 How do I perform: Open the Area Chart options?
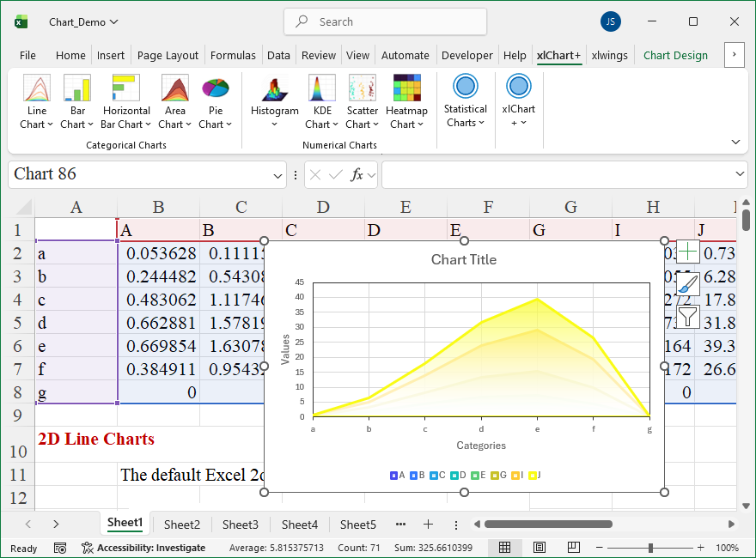click(x=175, y=101)
